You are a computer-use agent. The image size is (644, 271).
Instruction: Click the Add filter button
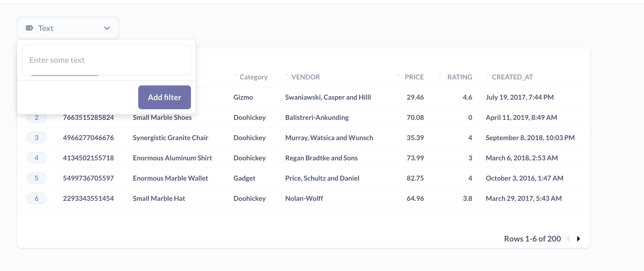pos(164,97)
